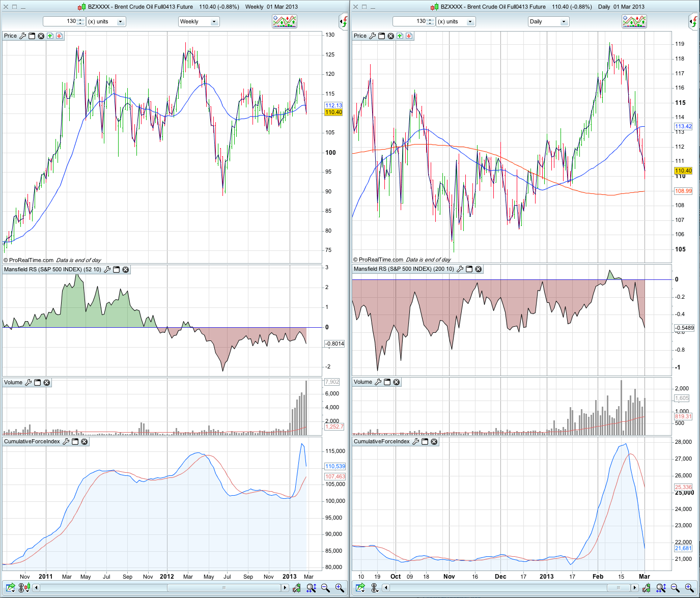Click the green up-arrow in weekly Price panel
Screen dimensions: 700x598
point(50,36)
